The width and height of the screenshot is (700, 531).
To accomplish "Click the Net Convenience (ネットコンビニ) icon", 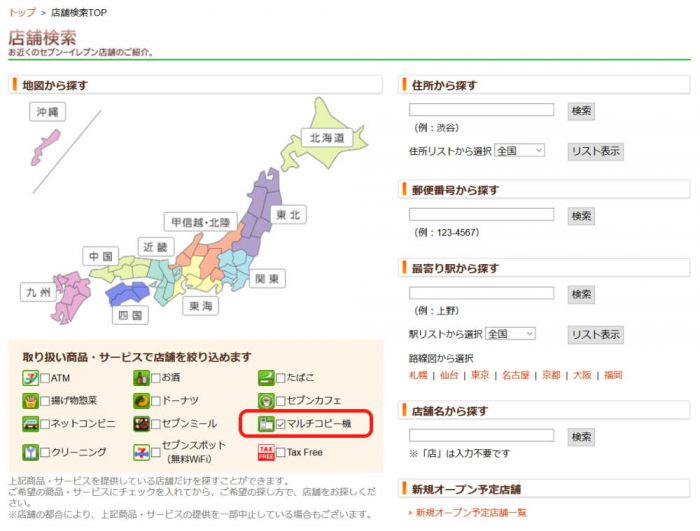I will coord(30,424).
